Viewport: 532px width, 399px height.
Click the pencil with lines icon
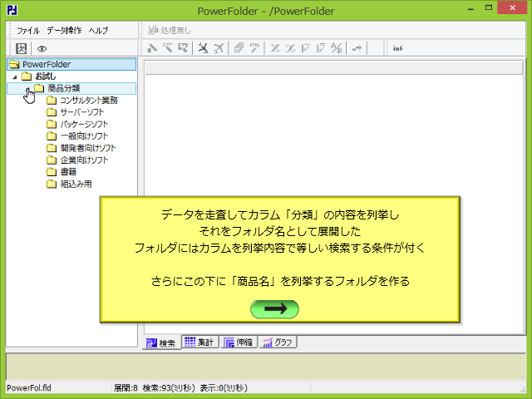[168, 48]
